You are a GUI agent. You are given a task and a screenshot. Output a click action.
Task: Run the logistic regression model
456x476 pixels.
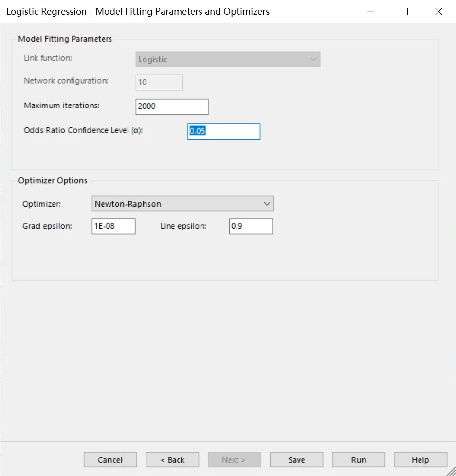point(359,459)
